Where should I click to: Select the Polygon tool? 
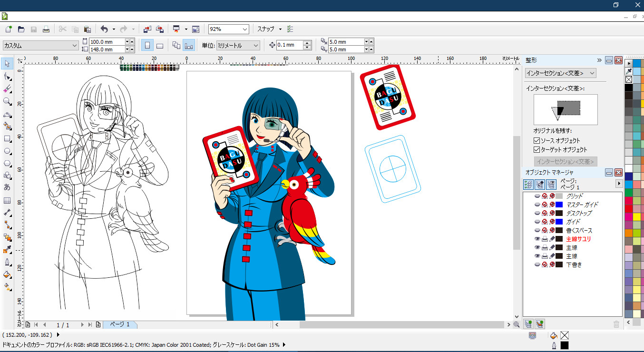7,163
